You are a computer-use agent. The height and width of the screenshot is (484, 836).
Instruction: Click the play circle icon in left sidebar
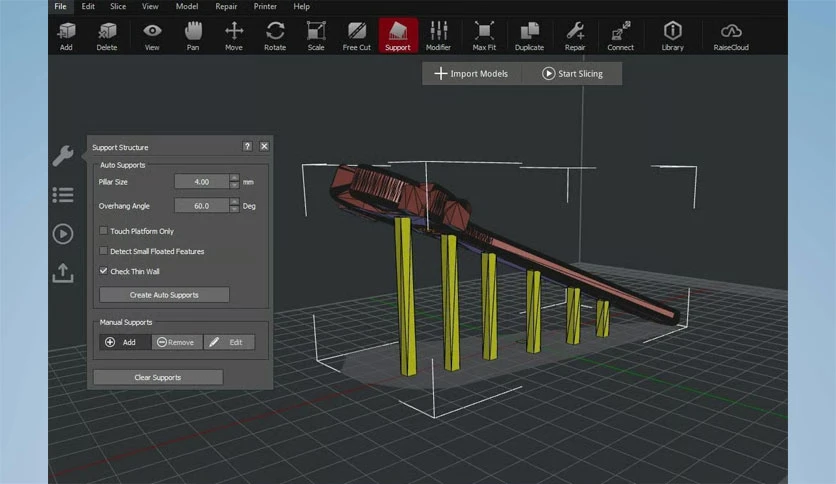coord(63,234)
